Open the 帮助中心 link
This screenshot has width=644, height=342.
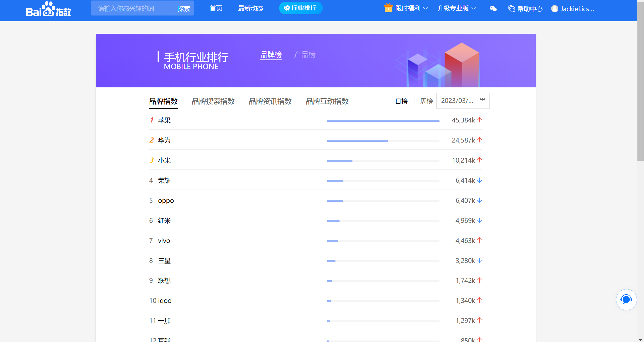pos(530,9)
